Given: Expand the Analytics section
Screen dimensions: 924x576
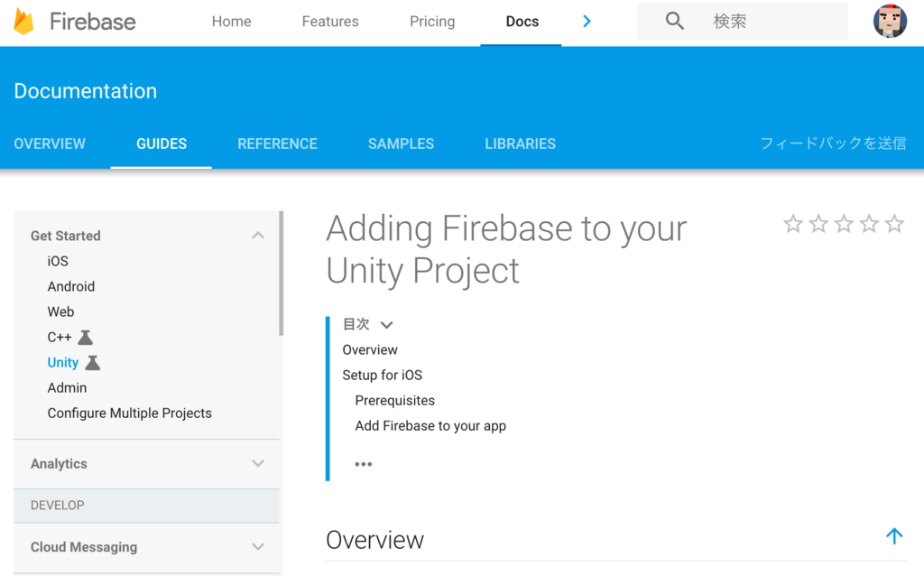Looking at the screenshot, I should point(258,463).
